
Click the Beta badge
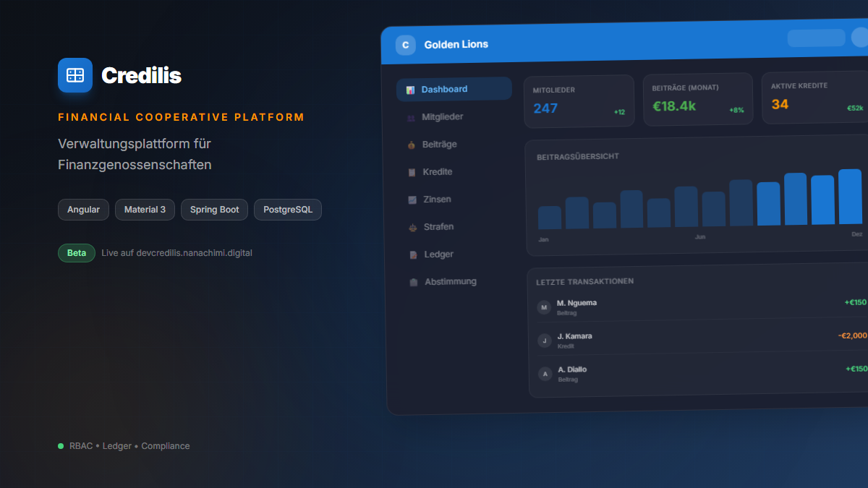coord(77,253)
